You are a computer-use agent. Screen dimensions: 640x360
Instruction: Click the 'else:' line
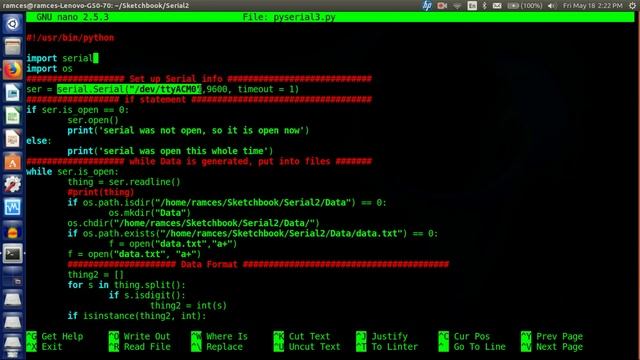tap(39, 141)
